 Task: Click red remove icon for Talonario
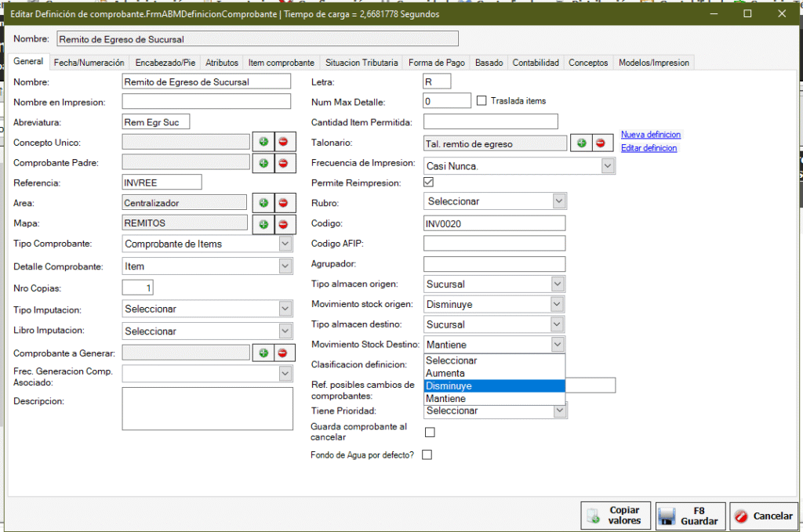(x=601, y=143)
